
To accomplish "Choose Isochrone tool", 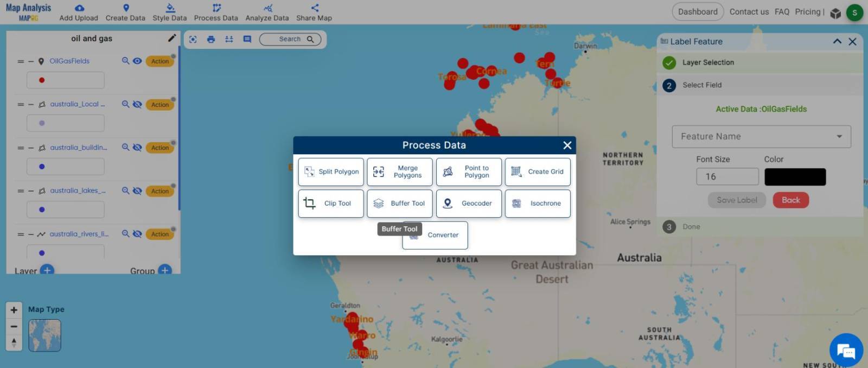I will tap(538, 204).
